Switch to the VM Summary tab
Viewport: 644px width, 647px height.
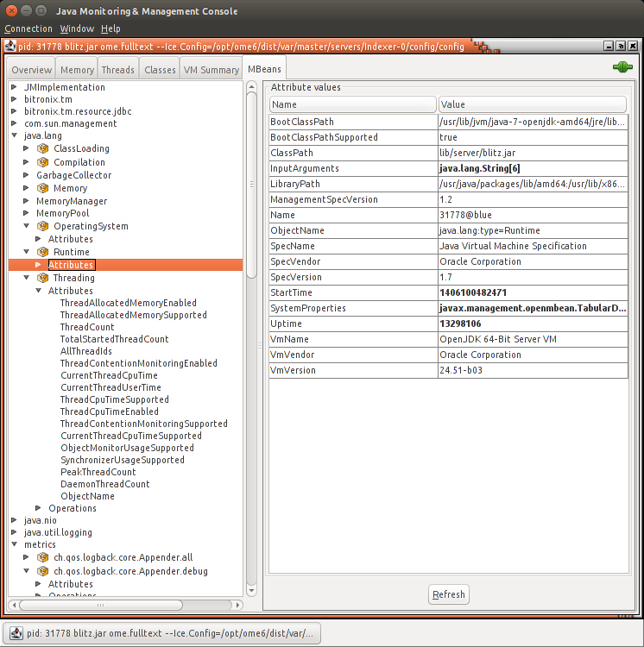click(x=211, y=70)
